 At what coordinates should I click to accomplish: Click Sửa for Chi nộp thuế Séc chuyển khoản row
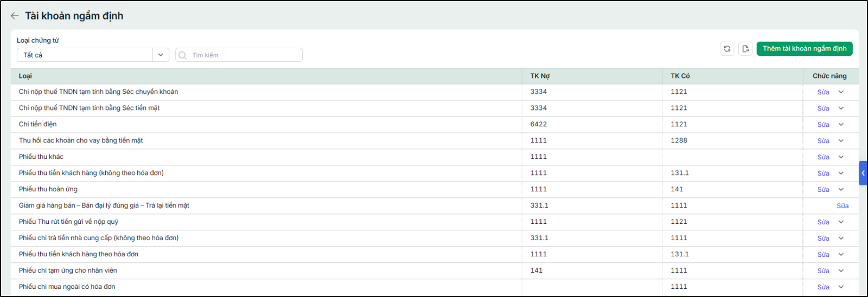click(824, 92)
